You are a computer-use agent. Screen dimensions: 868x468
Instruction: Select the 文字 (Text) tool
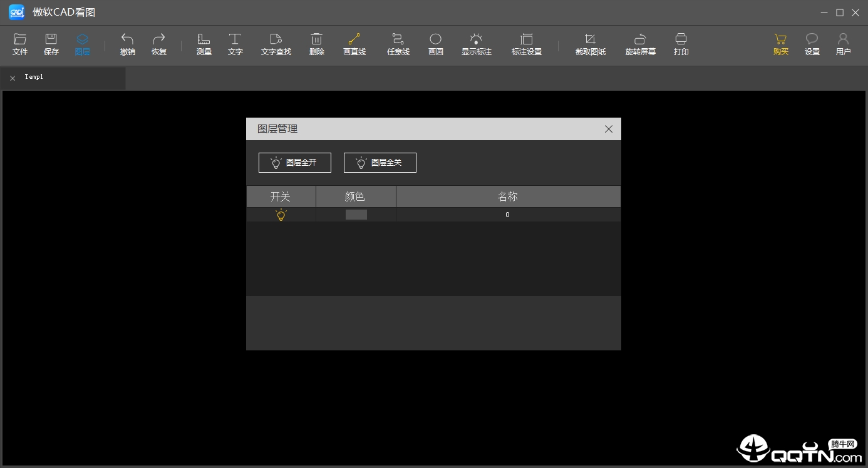pos(235,44)
